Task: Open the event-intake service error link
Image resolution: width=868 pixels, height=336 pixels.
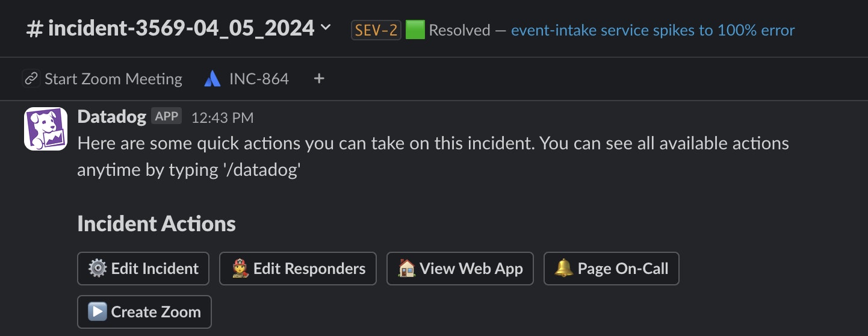Action: [653, 30]
